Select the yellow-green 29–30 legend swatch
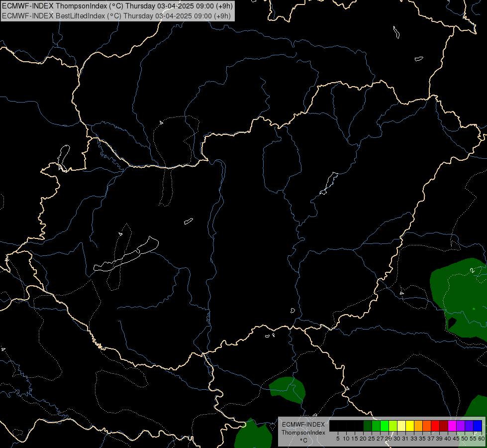 coord(393,426)
